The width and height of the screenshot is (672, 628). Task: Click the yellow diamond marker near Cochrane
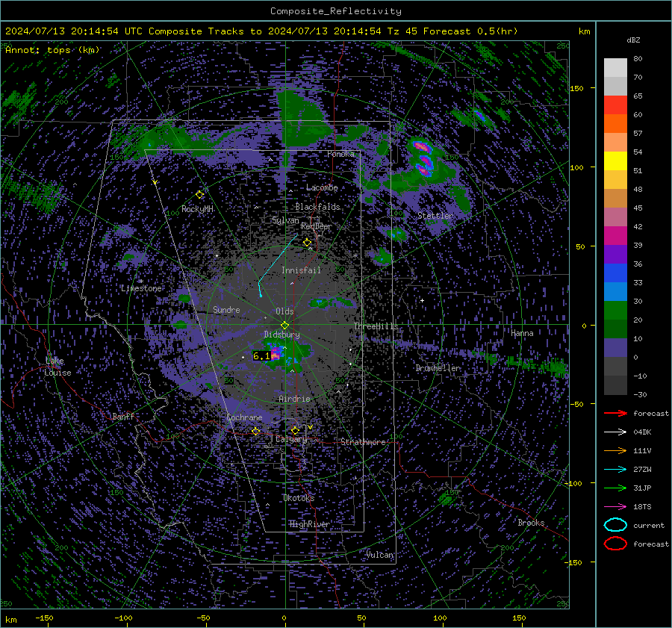(256, 432)
